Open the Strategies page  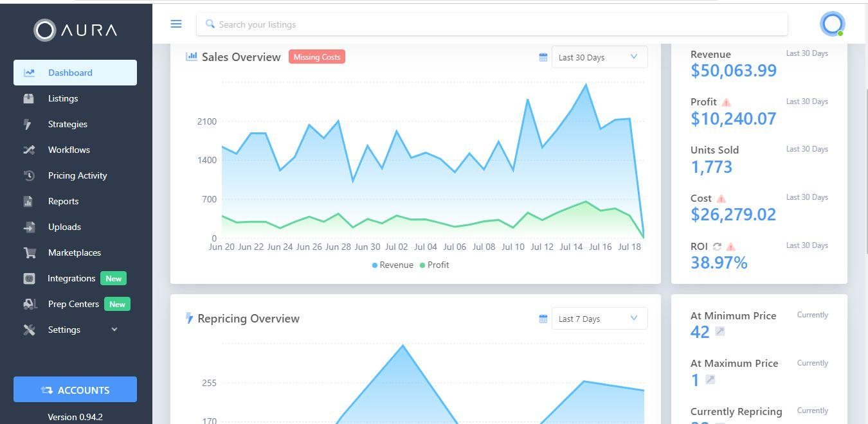coord(68,124)
